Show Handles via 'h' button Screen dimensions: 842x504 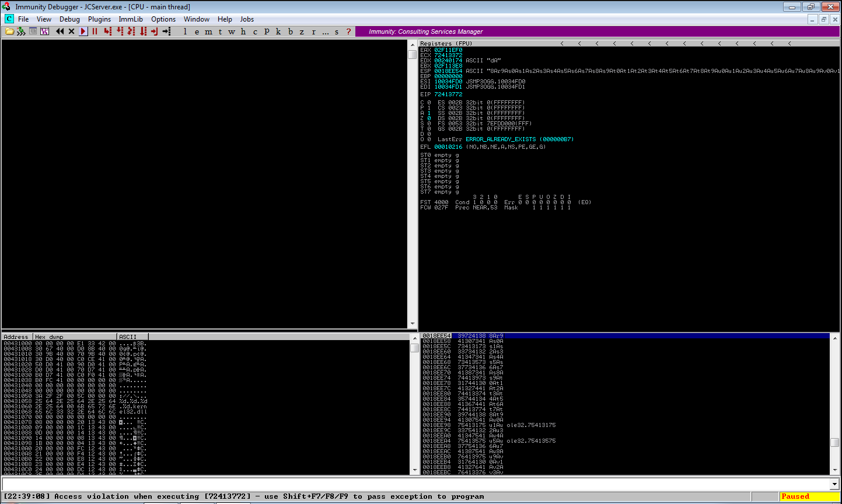click(243, 32)
